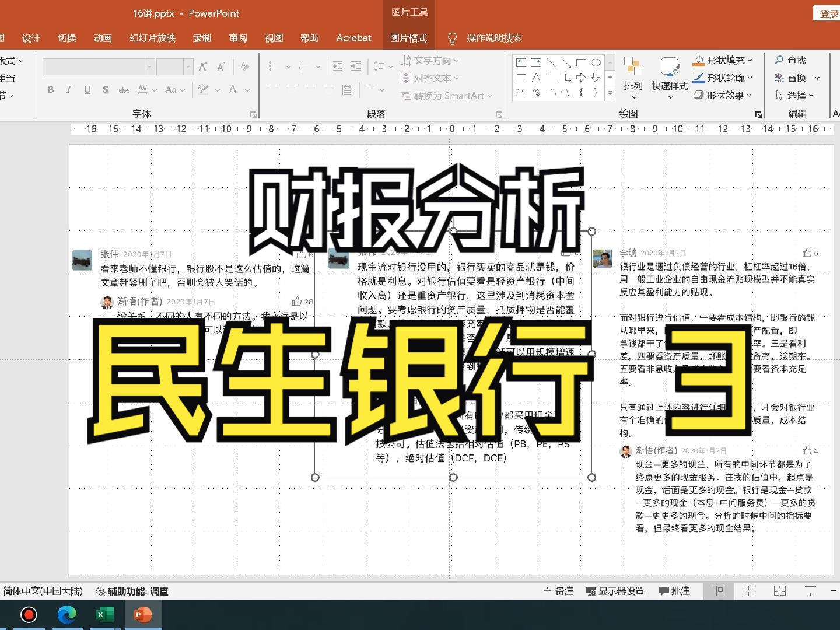Click the font color letter A
The height and width of the screenshot is (630, 840).
tap(233, 89)
